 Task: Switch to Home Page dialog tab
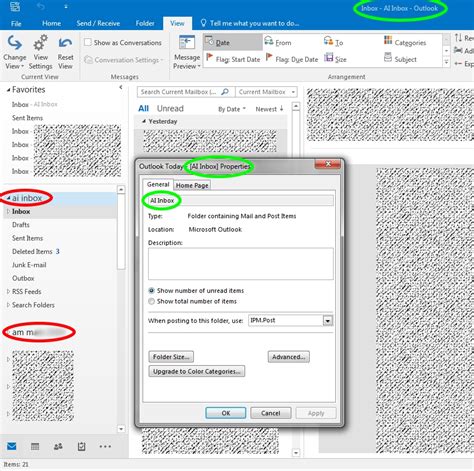click(192, 185)
